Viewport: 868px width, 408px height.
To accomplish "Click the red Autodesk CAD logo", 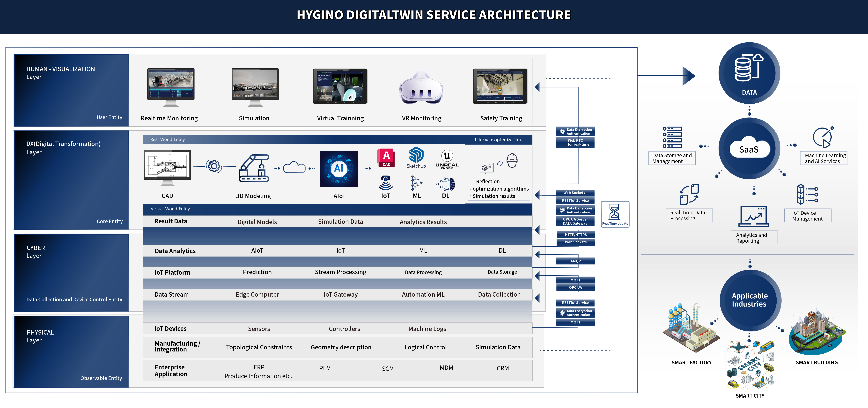I will (386, 157).
